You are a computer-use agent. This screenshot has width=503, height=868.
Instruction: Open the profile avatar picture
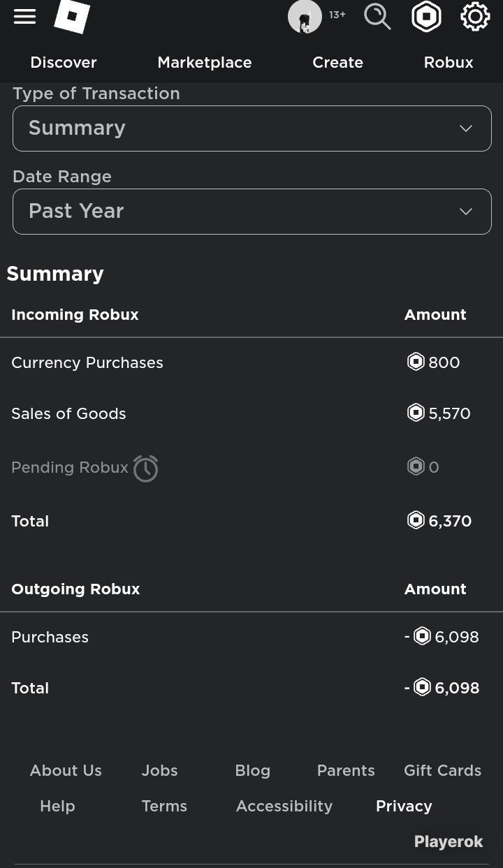(305, 16)
